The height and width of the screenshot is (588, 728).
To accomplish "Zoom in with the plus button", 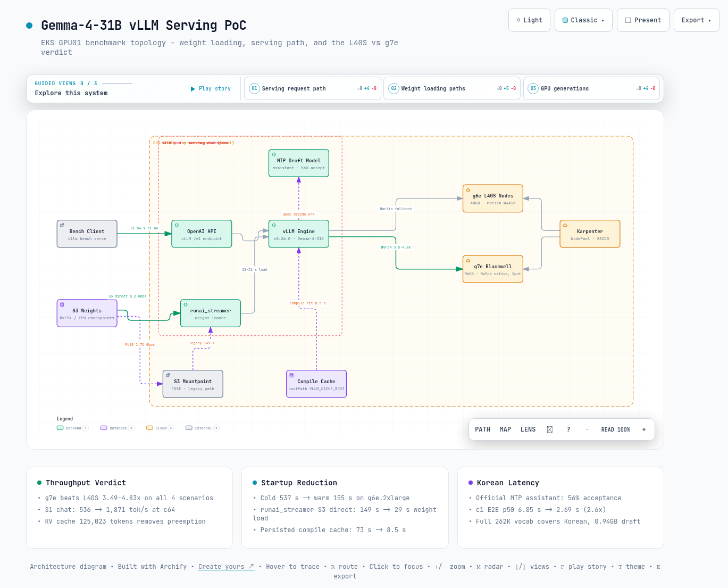I will [x=644, y=429].
